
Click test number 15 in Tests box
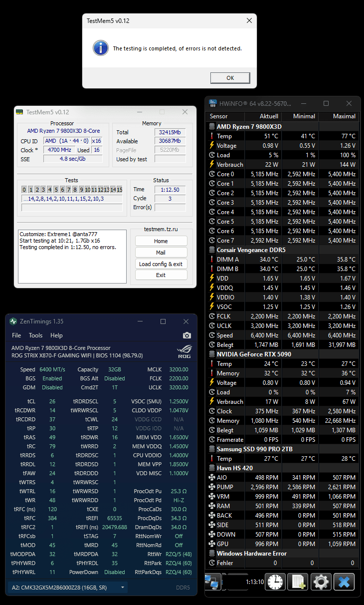click(x=119, y=189)
